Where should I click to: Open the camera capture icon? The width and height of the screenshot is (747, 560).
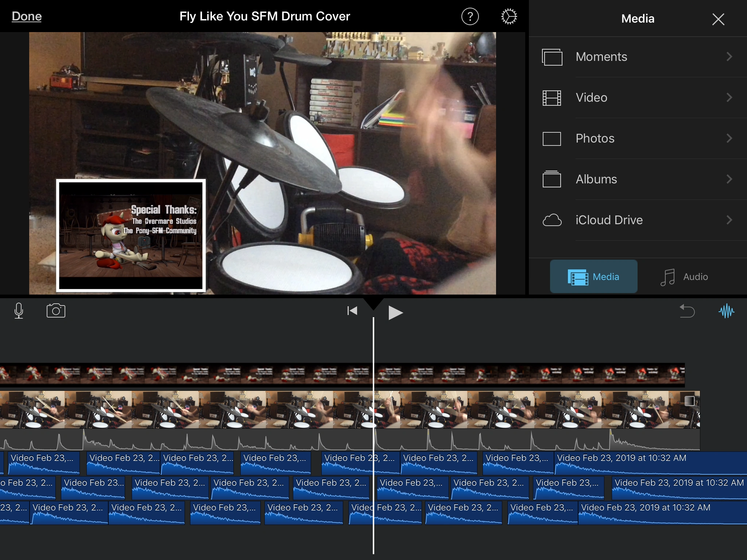56,311
